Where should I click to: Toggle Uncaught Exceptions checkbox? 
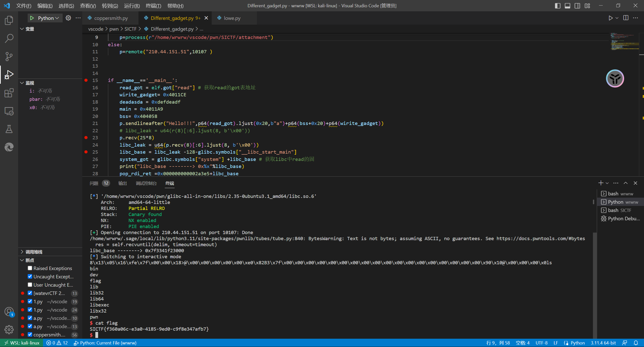[30, 276]
